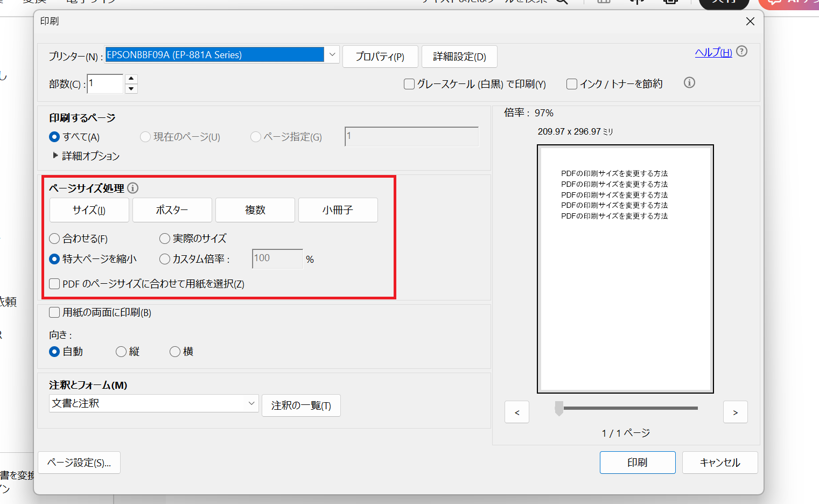
Task: Open printer プロパティ settings
Action: point(380,56)
